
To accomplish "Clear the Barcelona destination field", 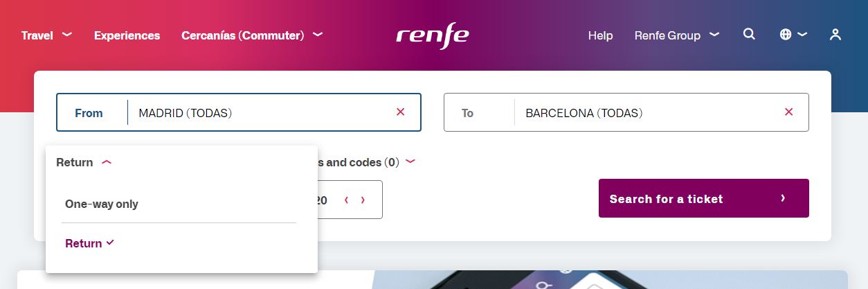I will pyautogui.click(x=788, y=112).
